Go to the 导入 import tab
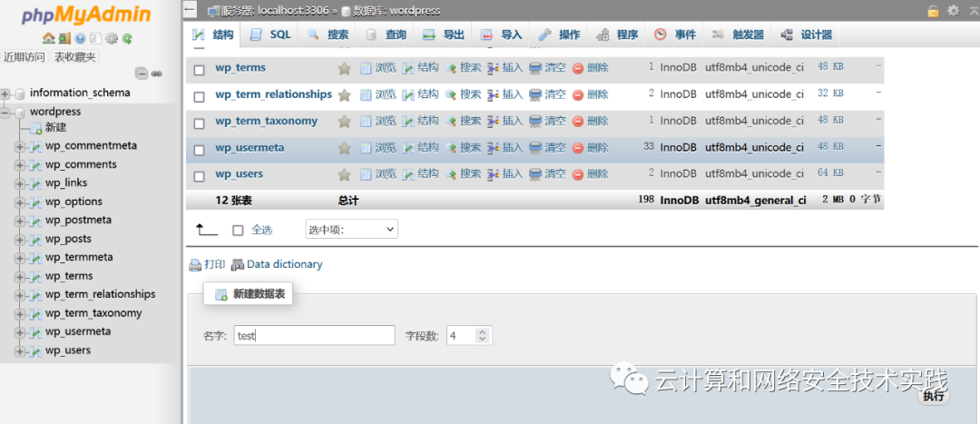 [501, 35]
